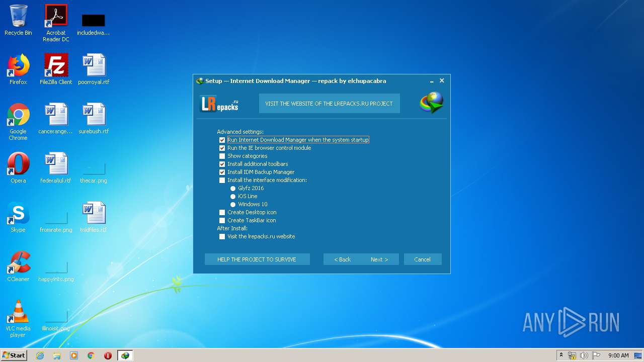Select surebush.rtf document icon
This screenshot has width=644, height=362.
coord(94,119)
